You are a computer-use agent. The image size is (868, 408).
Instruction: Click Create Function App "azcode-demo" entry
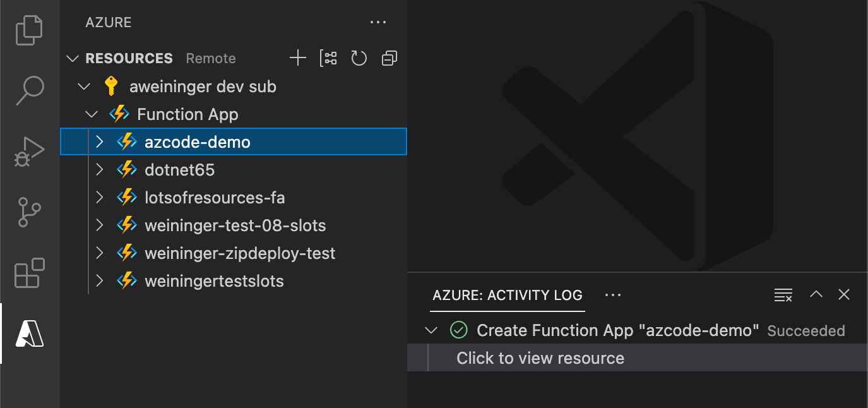[x=617, y=330]
